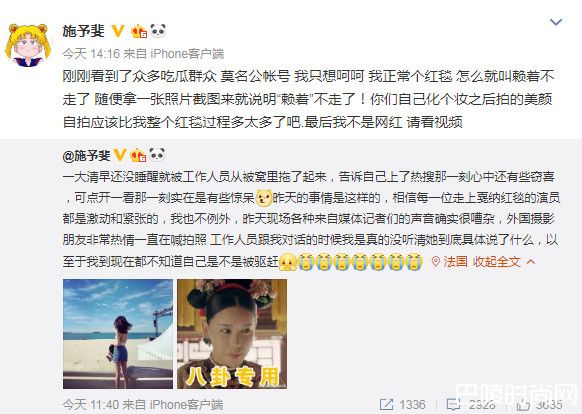The height and width of the screenshot is (414, 582).
Task: Click the crown membership badge in the post header
Action: (139, 31)
